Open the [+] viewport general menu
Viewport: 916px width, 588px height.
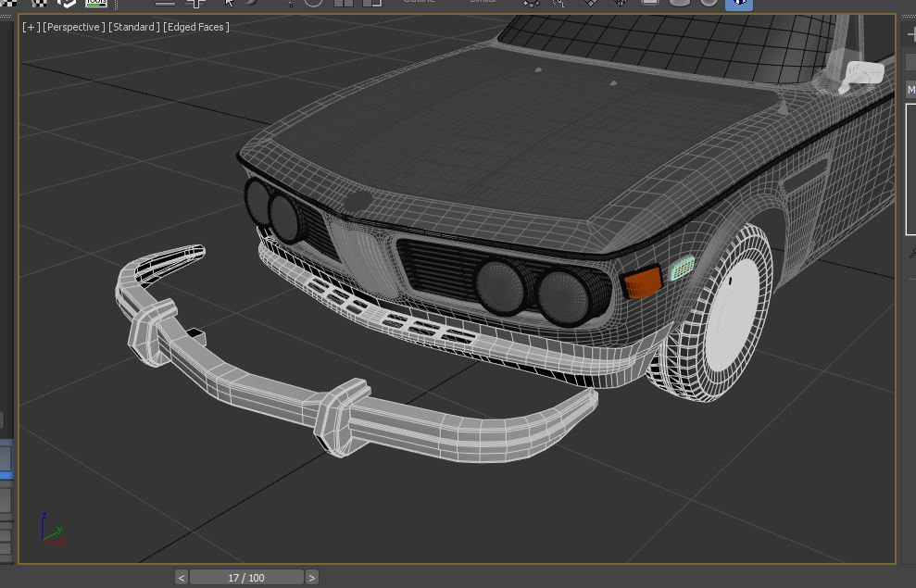click(x=31, y=27)
